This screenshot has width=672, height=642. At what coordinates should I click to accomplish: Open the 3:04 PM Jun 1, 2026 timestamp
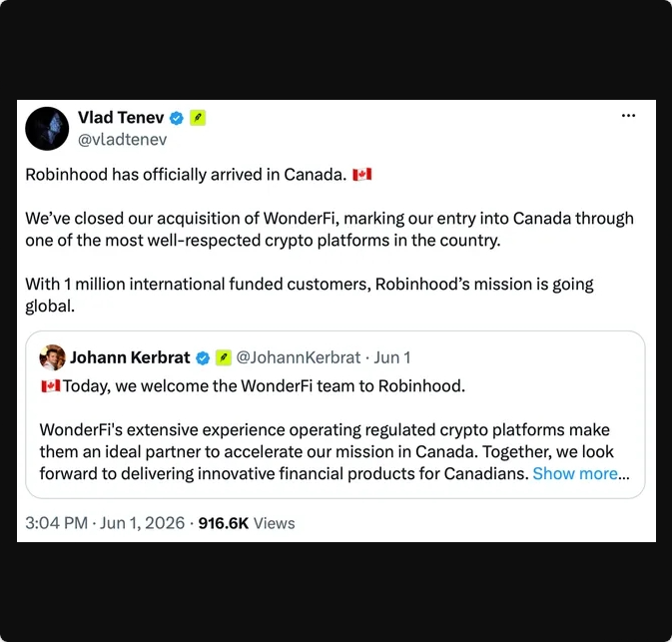105,523
